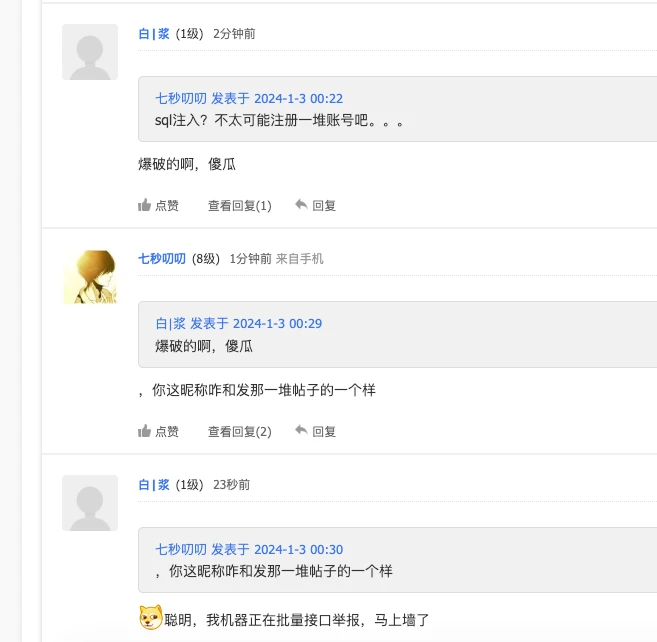
Task: Open 白|浆 username in first comment
Action: [154, 34]
